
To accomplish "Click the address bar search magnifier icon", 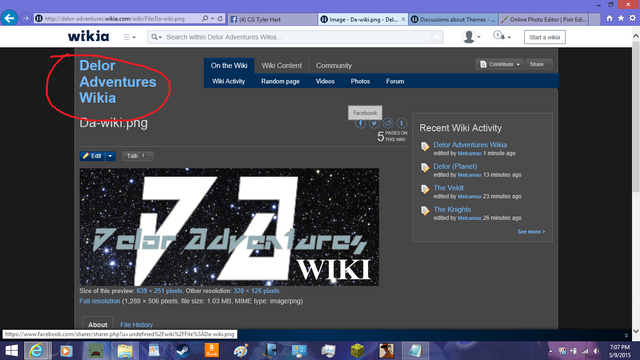I will coord(205,18).
